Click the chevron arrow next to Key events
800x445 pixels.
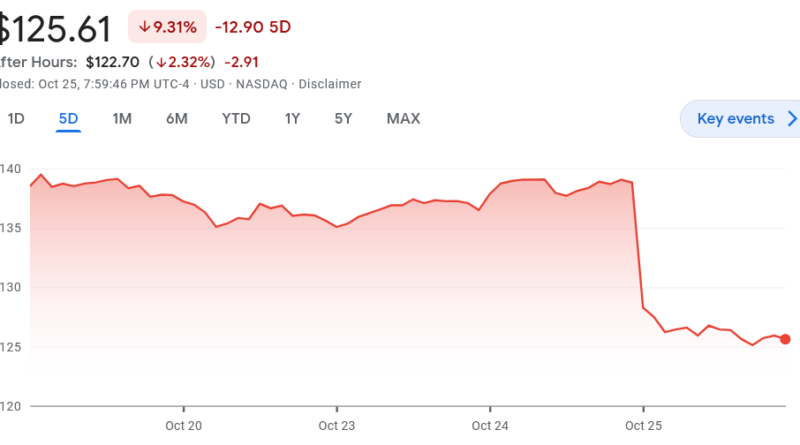pyautogui.click(x=792, y=119)
